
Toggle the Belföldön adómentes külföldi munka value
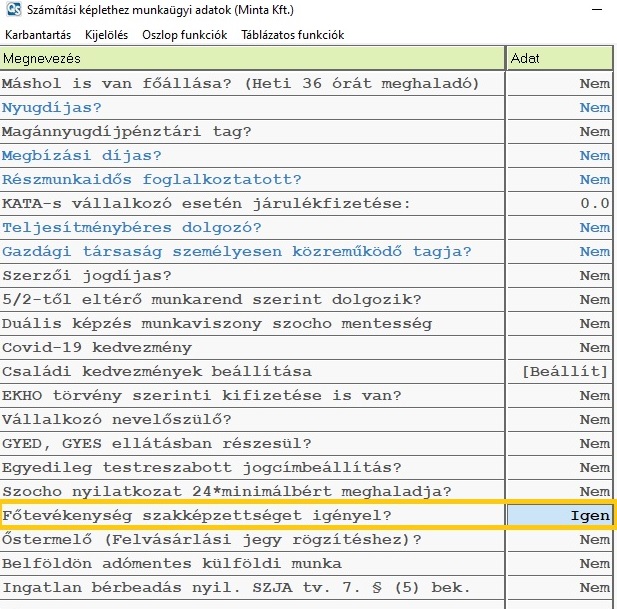click(x=560, y=563)
